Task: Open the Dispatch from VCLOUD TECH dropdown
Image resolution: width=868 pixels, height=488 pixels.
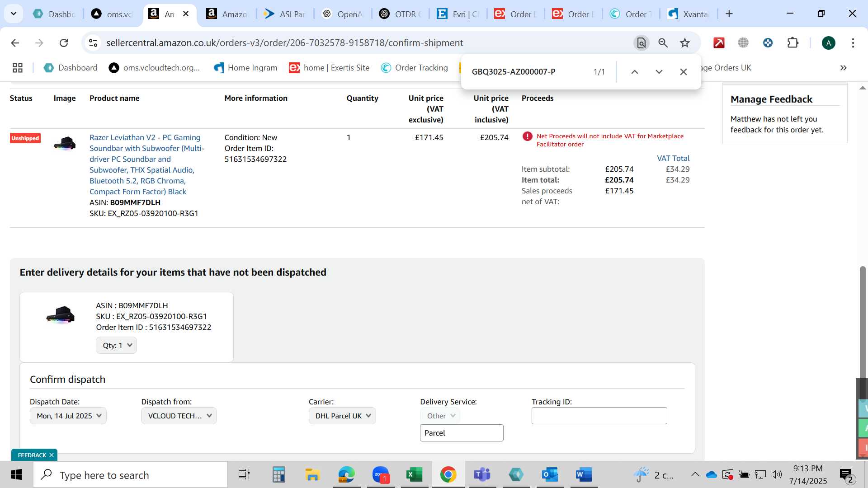Action: [179, 416]
